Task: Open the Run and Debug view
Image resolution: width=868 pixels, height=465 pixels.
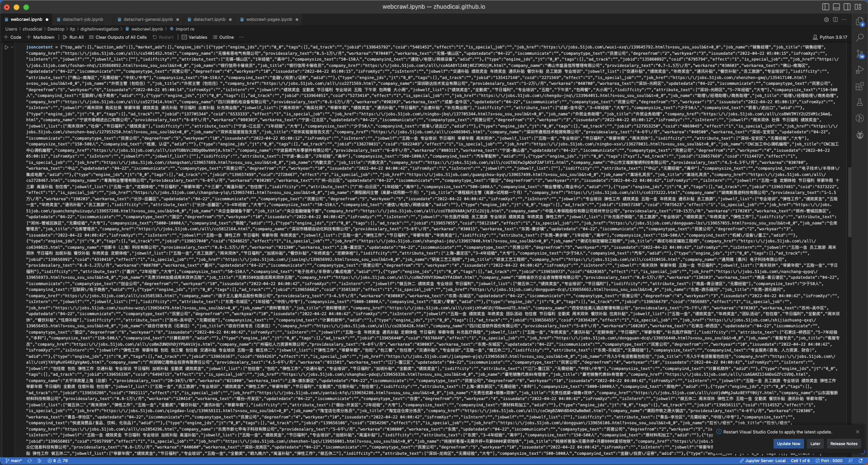Action: tap(860, 70)
